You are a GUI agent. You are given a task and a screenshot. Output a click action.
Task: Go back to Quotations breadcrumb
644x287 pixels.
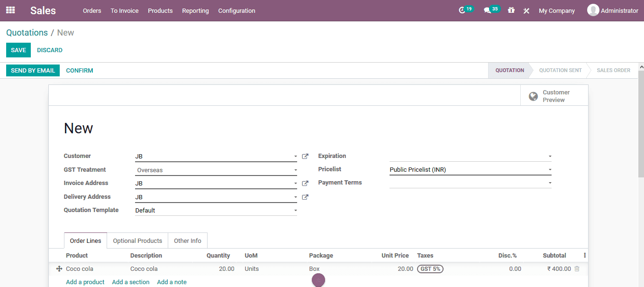[27, 33]
